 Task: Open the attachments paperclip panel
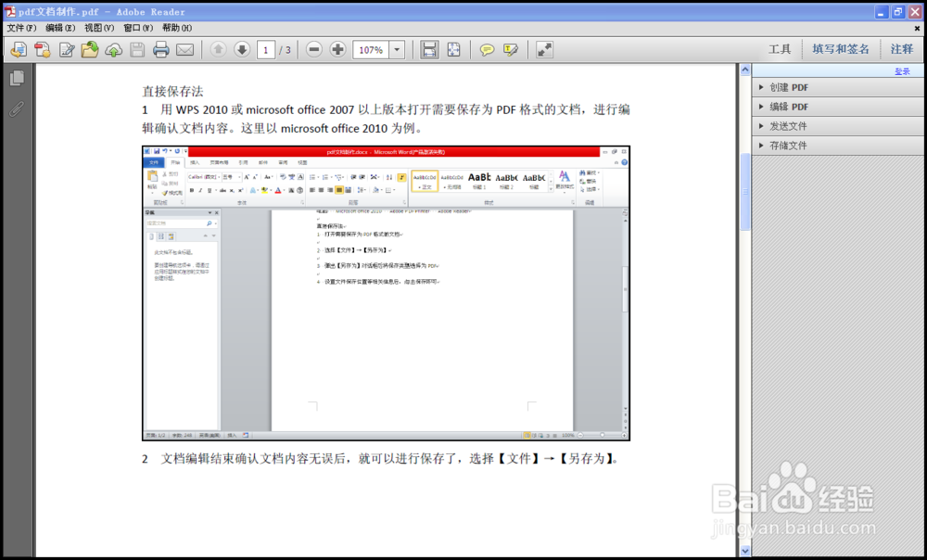point(17,108)
